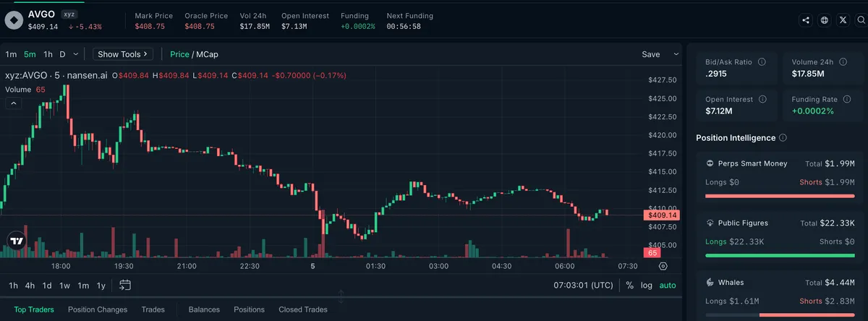The image size is (868, 321).
Task: Set date range to 1d
Action: click(47, 285)
